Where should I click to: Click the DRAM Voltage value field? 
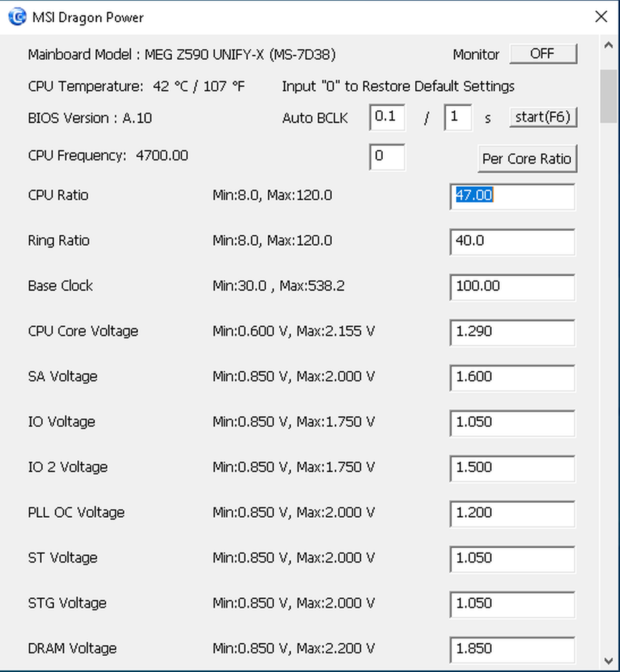pos(512,650)
